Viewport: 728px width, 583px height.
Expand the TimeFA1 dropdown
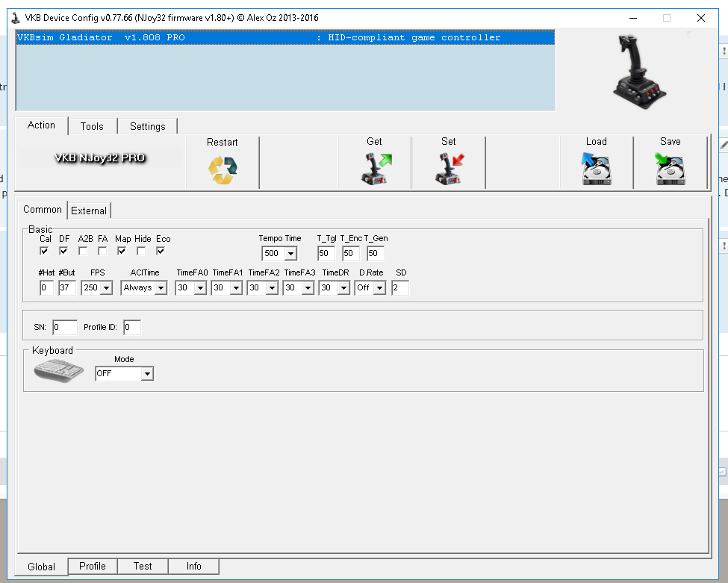point(237,288)
